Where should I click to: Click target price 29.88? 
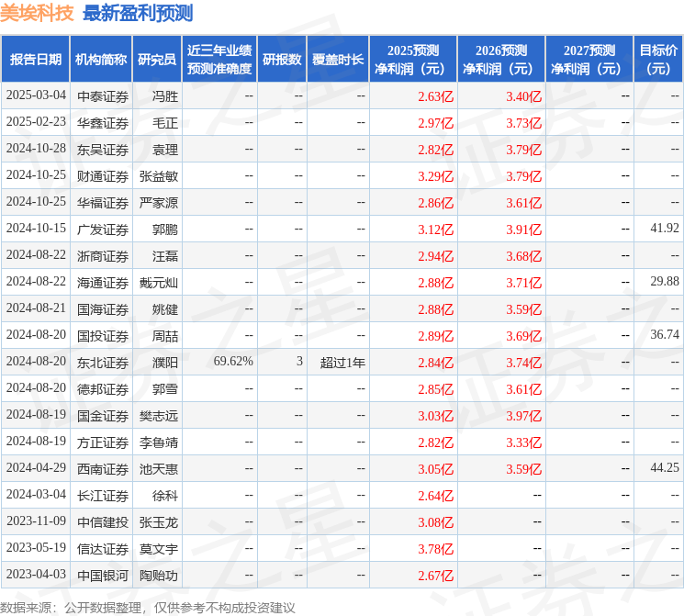coord(665,282)
